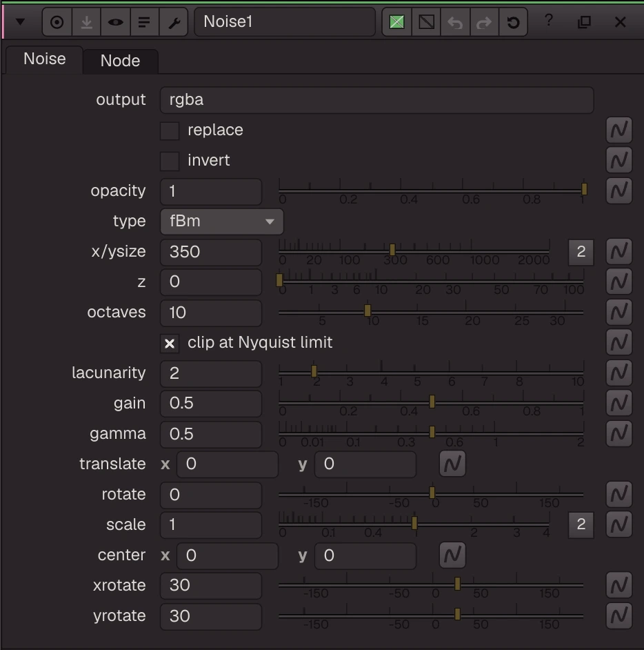The height and width of the screenshot is (650, 644).
Task: Click the green tile color swatch button
Action: click(396, 22)
